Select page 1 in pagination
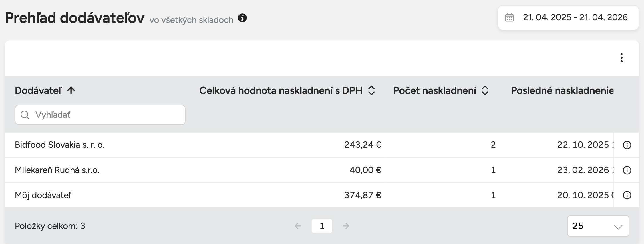 coord(322,226)
